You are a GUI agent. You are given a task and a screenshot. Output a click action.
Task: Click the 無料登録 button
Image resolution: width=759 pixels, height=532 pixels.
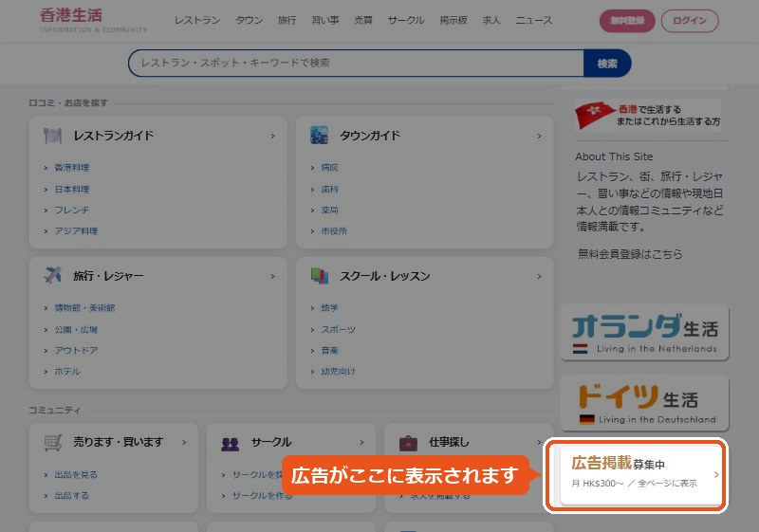click(x=627, y=21)
